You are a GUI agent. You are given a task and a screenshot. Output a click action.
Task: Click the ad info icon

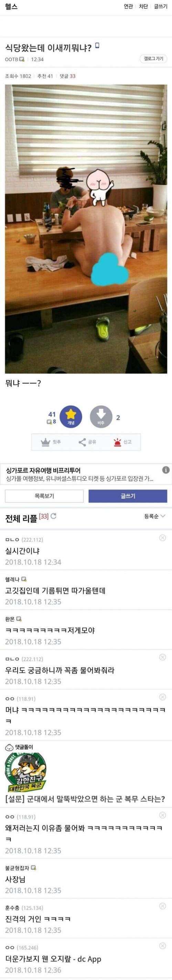pyautogui.click(x=166, y=470)
